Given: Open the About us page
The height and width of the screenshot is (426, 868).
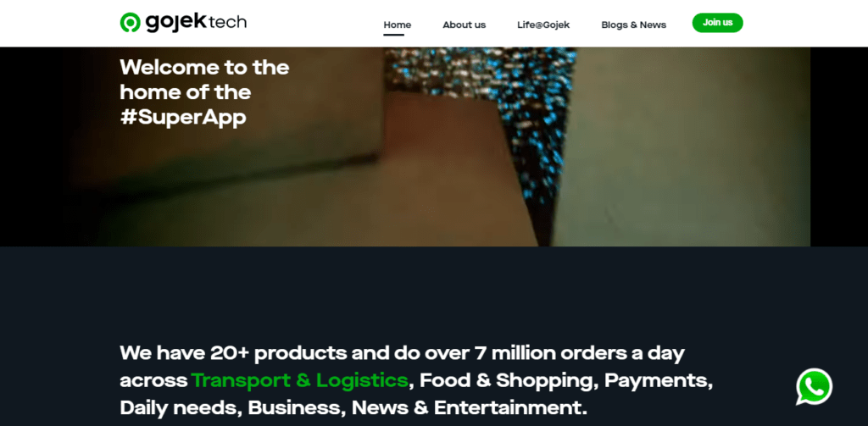Looking at the screenshot, I should [x=464, y=25].
